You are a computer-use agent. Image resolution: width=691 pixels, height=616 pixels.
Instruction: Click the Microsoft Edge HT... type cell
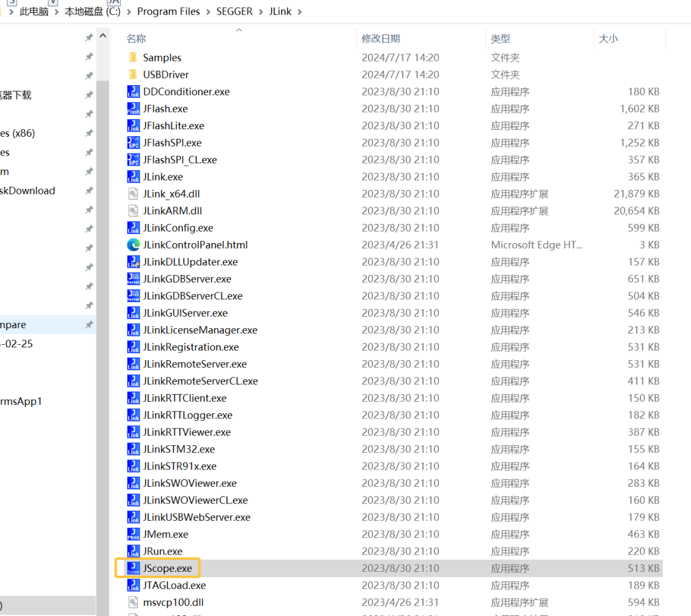coord(537,245)
